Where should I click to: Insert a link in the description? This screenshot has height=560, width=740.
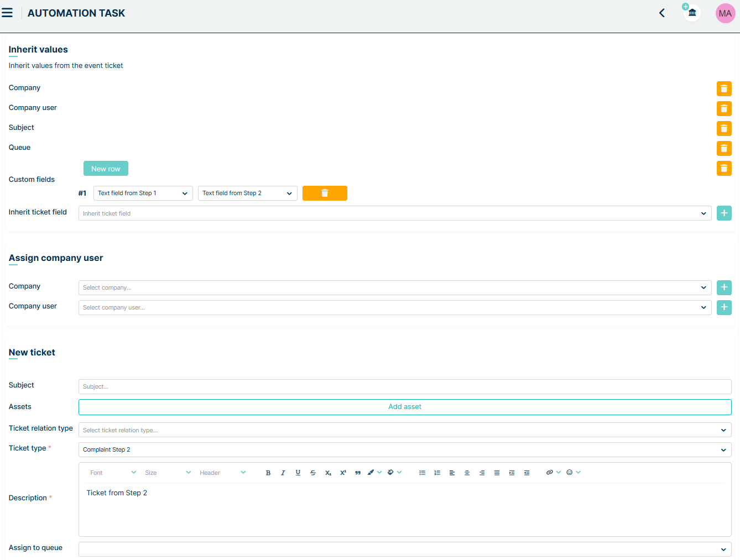coord(549,473)
